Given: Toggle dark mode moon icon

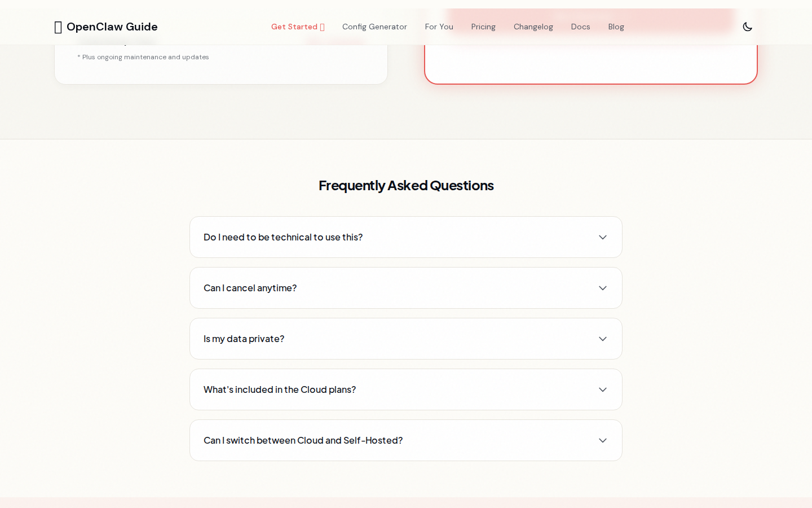Looking at the screenshot, I should (x=748, y=27).
